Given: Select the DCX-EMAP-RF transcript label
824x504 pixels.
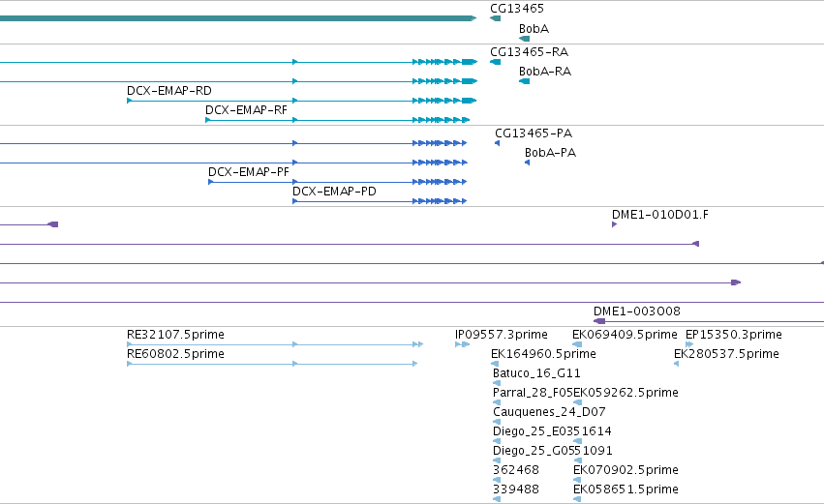Looking at the screenshot, I should point(246,110).
